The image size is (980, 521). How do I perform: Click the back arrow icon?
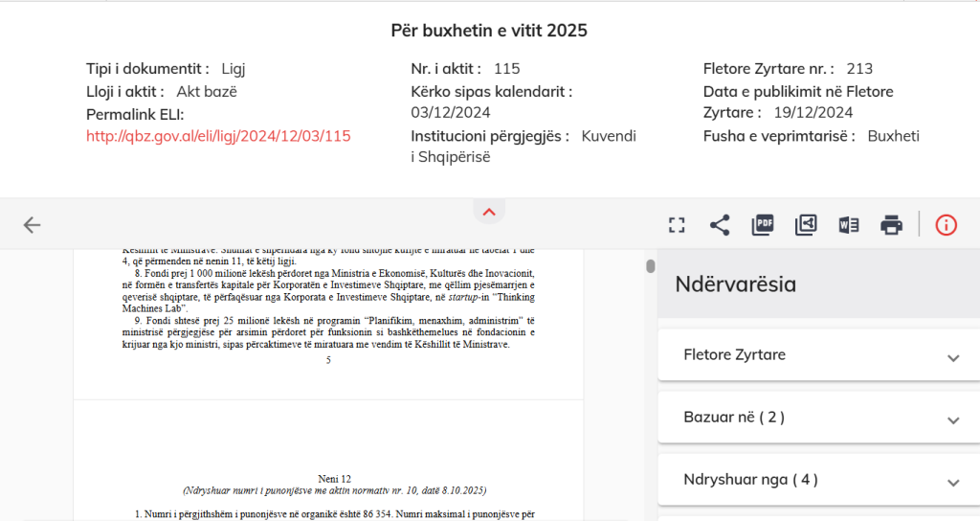tap(33, 225)
